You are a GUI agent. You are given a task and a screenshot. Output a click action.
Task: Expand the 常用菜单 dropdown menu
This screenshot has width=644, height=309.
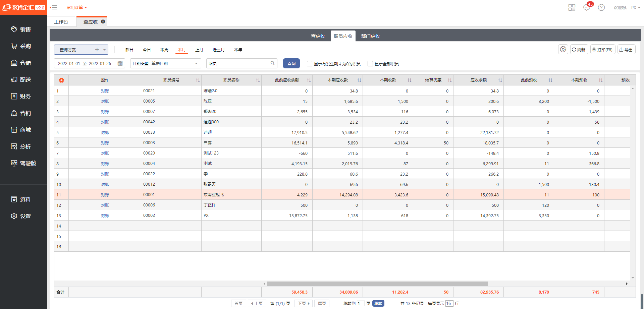[x=77, y=7]
